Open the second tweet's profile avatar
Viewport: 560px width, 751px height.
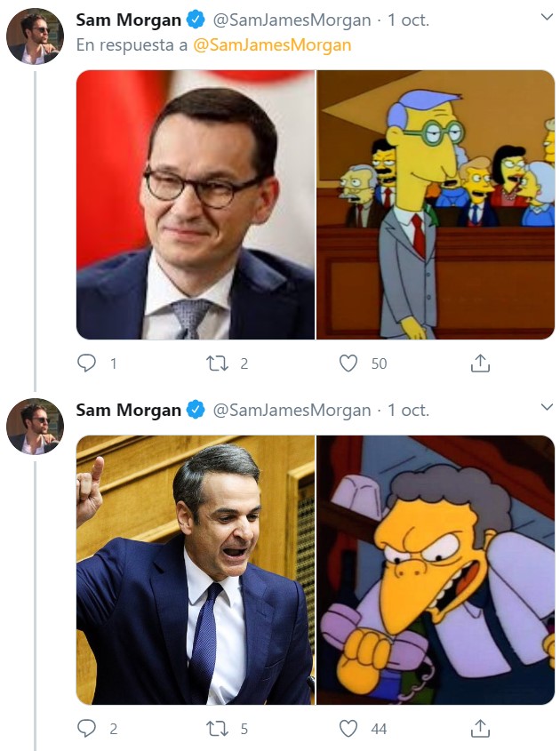point(35,427)
